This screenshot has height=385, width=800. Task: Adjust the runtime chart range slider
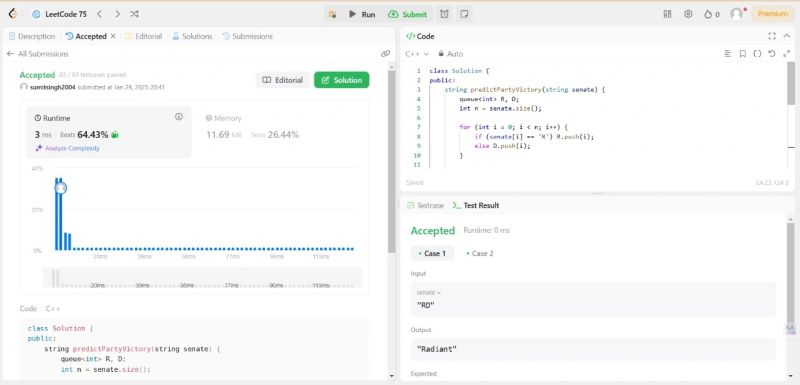click(x=203, y=277)
